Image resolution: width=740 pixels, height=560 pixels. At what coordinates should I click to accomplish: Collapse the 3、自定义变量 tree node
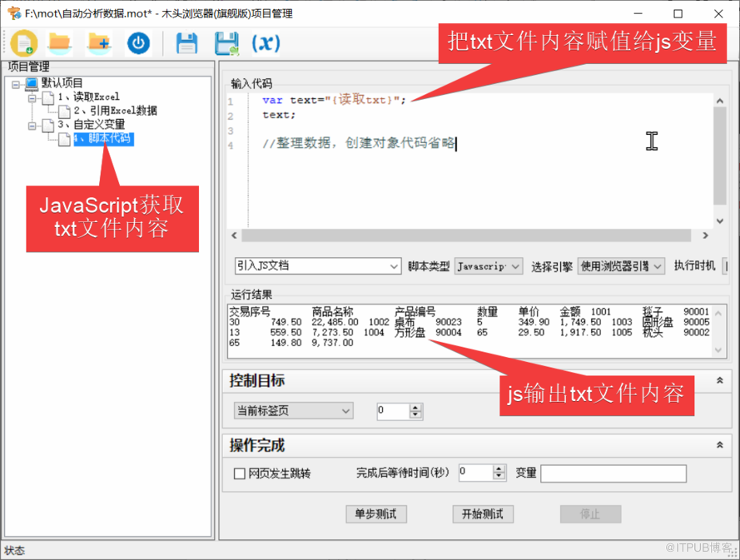(32, 126)
